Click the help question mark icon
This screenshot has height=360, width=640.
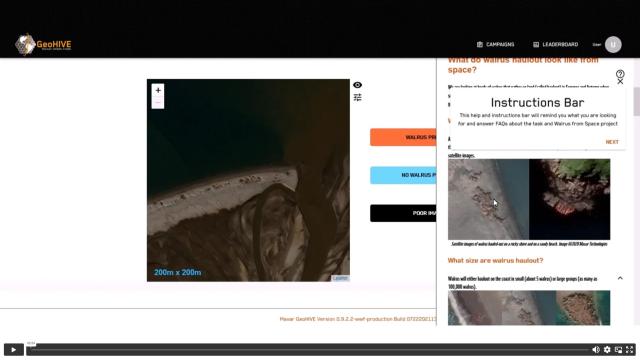click(x=620, y=74)
